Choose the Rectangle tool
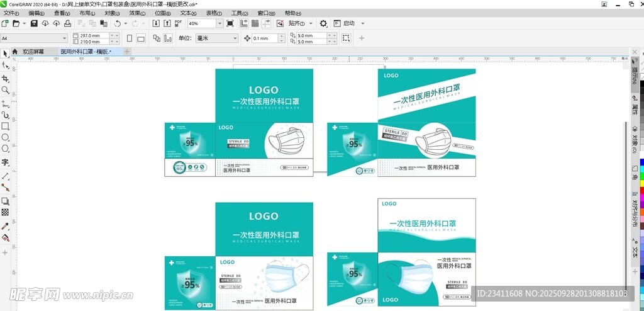644x311 pixels. coord(5,125)
